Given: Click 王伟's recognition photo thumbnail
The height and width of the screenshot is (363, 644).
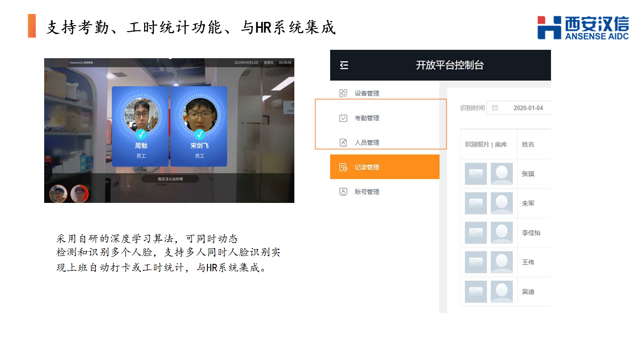Looking at the screenshot, I should click(x=476, y=262).
